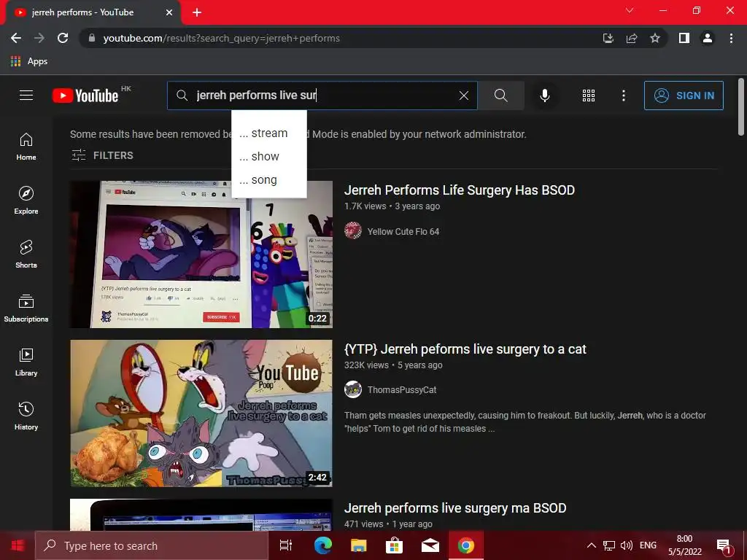Open Explore in sidebar
747x560 pixels.
click(26, 201)
